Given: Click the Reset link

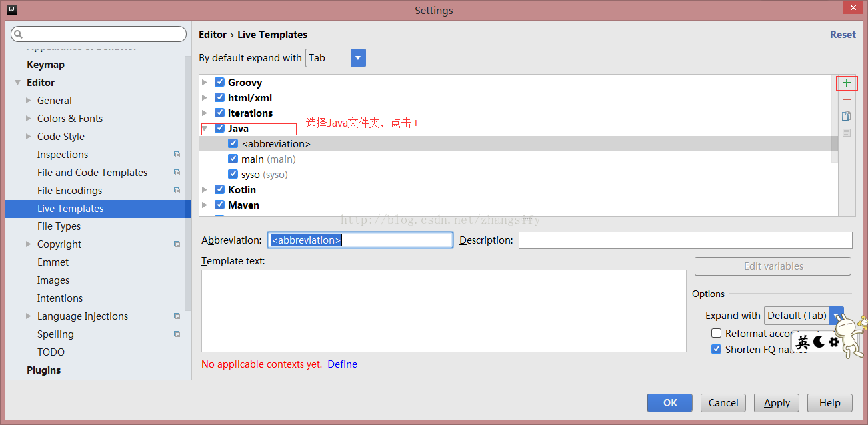Looking at the screenshot, I should [x=843, y=35].
